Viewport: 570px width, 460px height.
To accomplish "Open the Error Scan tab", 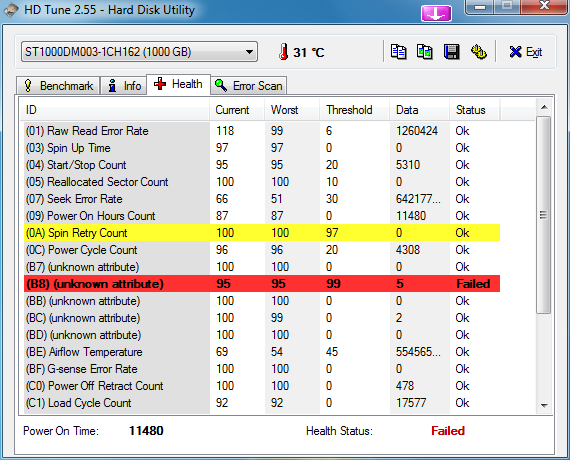I will (249, 86).
